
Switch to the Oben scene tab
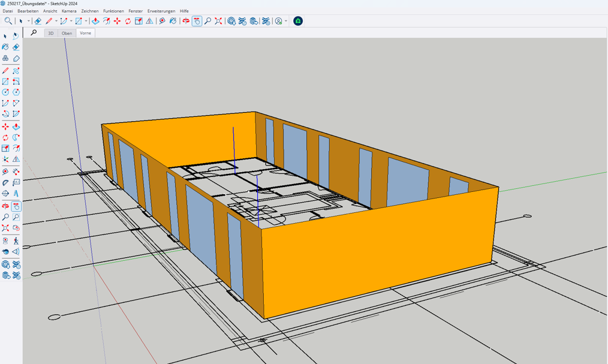pyautogui.click(x=67, y=33)
